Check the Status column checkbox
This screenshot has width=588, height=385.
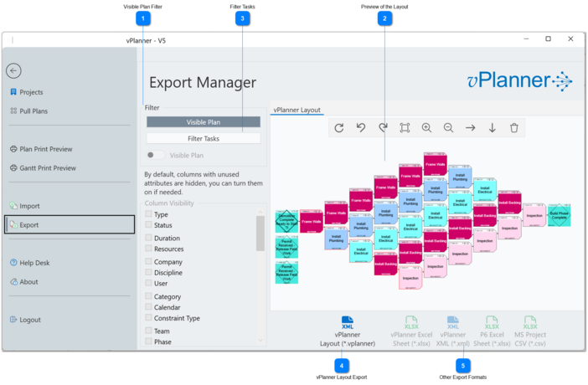pyautogui.click(x=148, y=224)
